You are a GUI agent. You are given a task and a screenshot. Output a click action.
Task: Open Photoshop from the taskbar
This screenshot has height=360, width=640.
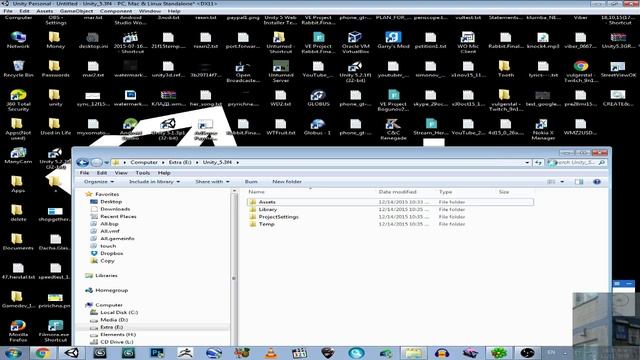click(157, 353)
